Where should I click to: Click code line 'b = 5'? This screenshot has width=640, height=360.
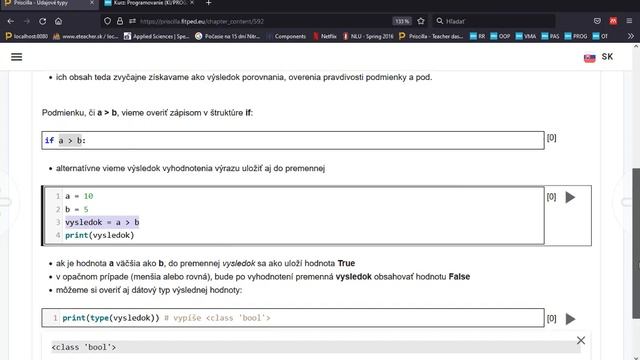point(77,209)
